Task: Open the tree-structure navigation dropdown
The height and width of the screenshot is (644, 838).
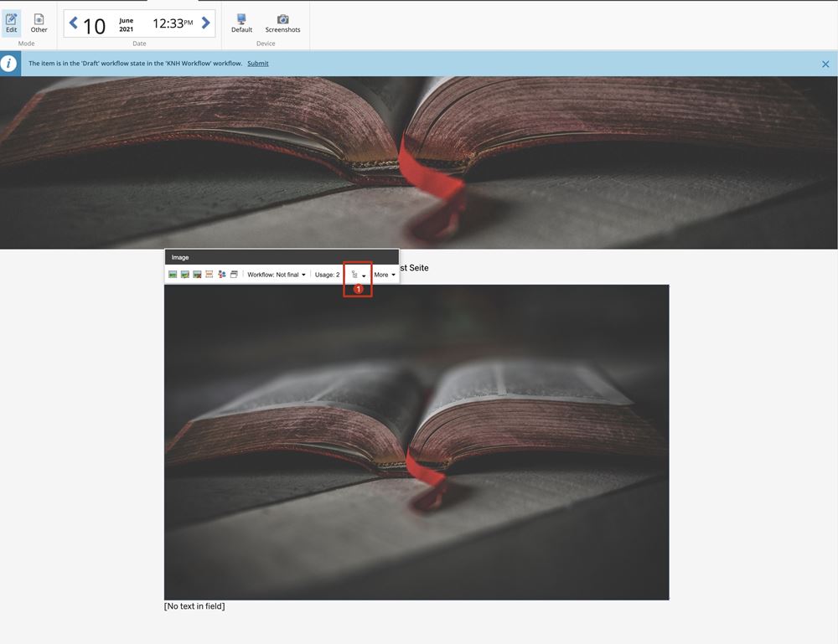Action: tap(358, 275)
